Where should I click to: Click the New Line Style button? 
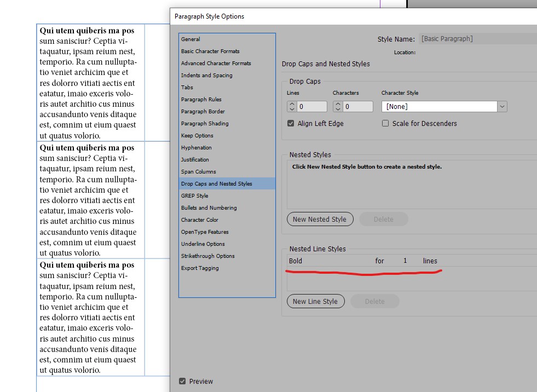(315, 302)
